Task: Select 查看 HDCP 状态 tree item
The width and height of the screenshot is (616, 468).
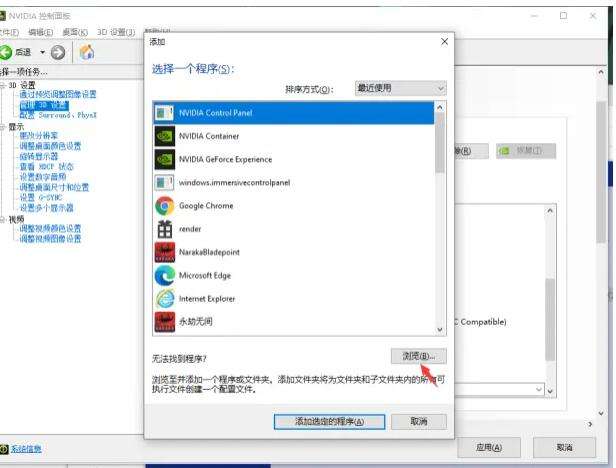Action: [46, 167]
